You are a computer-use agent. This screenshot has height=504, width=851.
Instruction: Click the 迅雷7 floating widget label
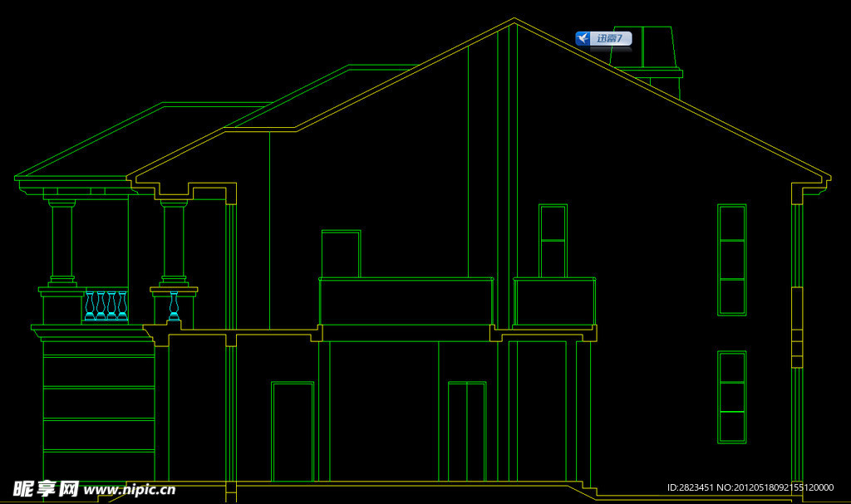[611, 38]
